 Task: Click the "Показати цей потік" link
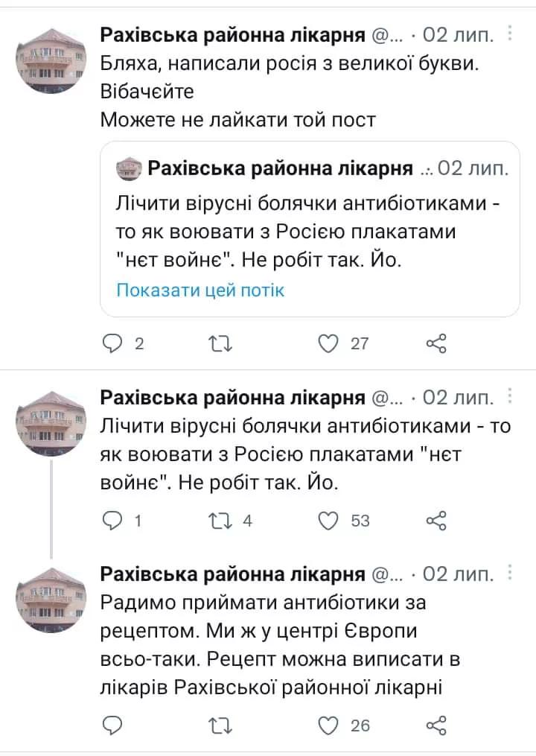[200, 290]
